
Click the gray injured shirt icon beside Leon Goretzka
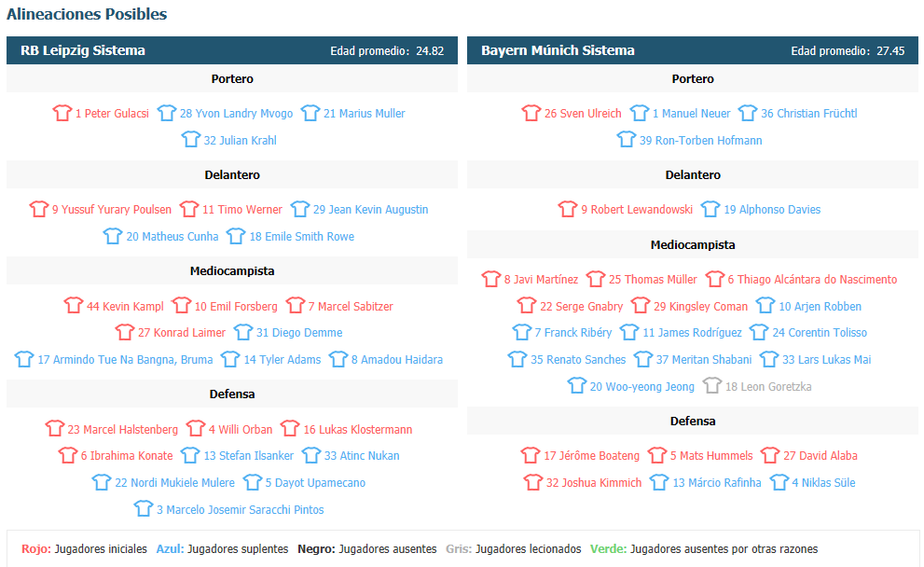coord(712,386)
